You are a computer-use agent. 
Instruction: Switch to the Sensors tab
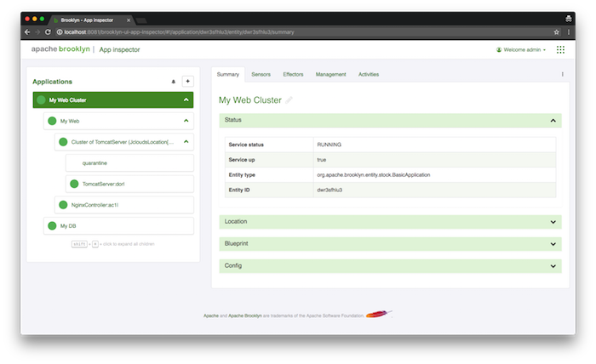click(x=261, y=75)
